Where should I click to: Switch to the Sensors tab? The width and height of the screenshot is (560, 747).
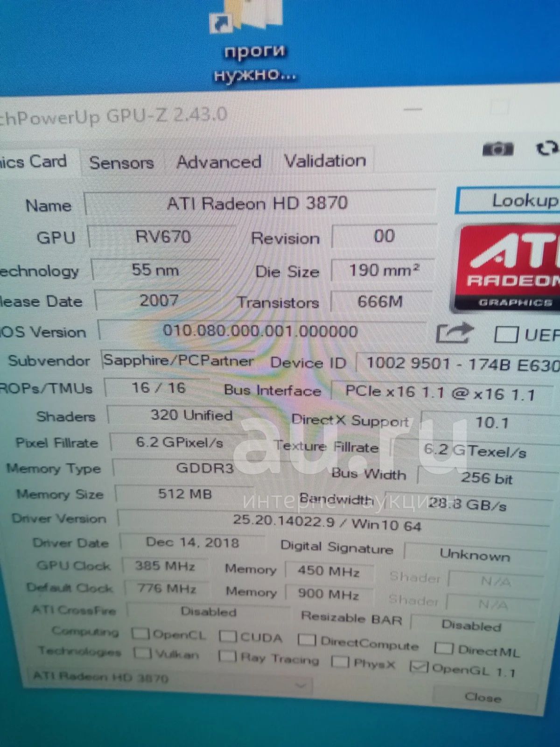point(121,163)
